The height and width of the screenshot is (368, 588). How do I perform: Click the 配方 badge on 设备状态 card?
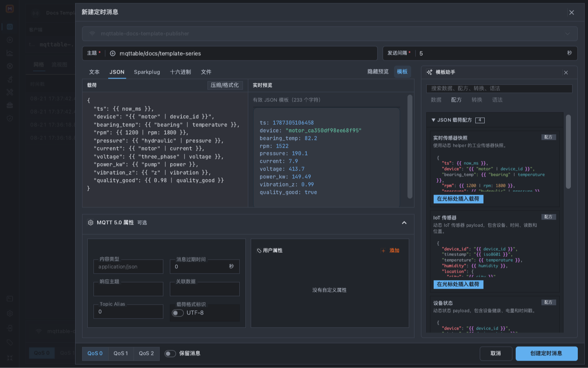548,303
